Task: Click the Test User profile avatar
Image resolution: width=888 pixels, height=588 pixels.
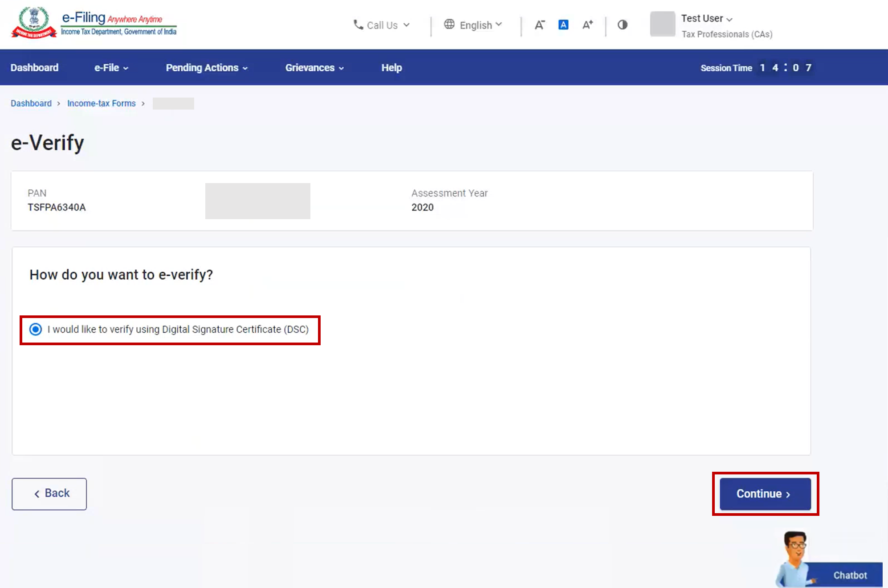Action: click(663, 24)
